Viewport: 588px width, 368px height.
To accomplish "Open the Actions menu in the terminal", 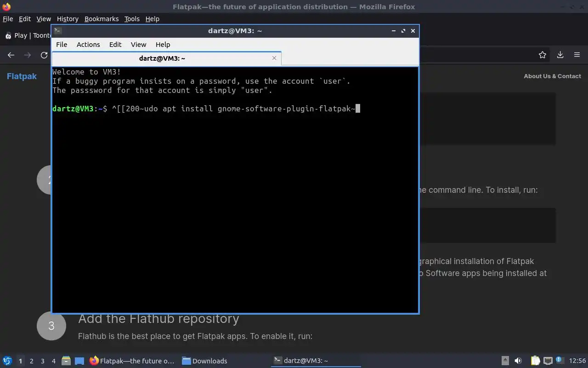I will 88,45.
